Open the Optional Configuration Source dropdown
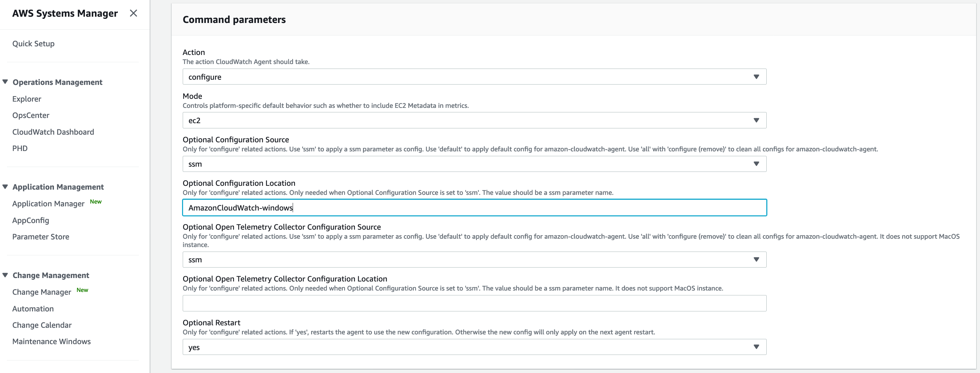The width and height of the screenshot is (980, 373). (x=474, y=164)
